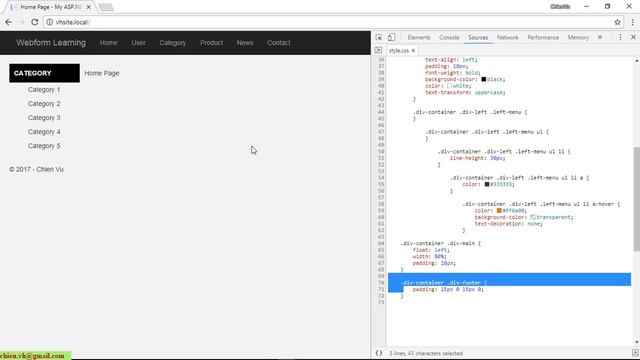Click the black color swatch for background-color
The height and width of the screenshot is (360, 640).
click(483, 79)
